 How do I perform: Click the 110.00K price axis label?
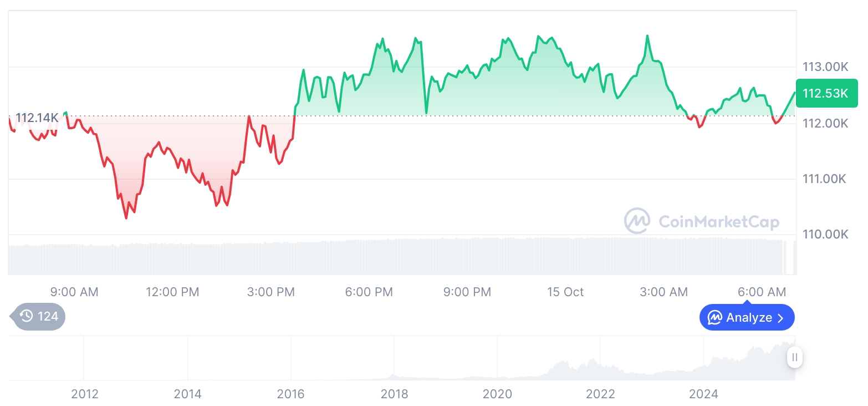825,235
